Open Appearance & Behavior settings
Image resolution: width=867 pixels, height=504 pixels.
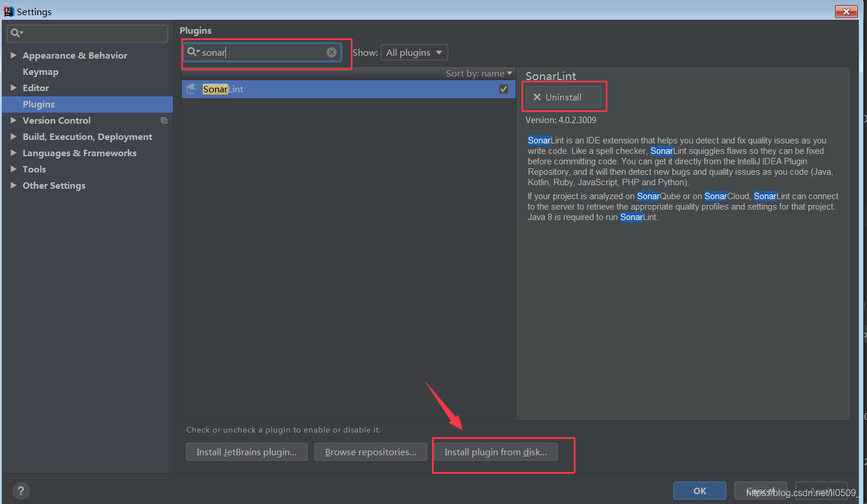pyautogui.click(x=75, y=56)
